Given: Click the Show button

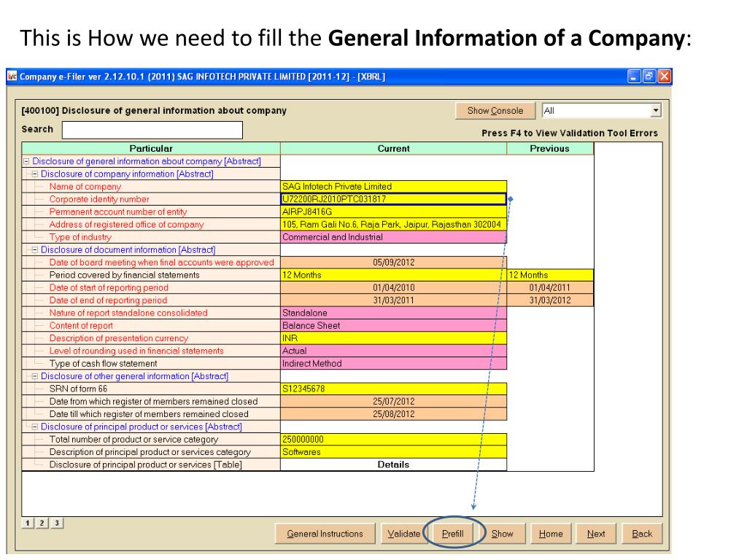Looking at the screenshot, I should click(x=502, y=534).
